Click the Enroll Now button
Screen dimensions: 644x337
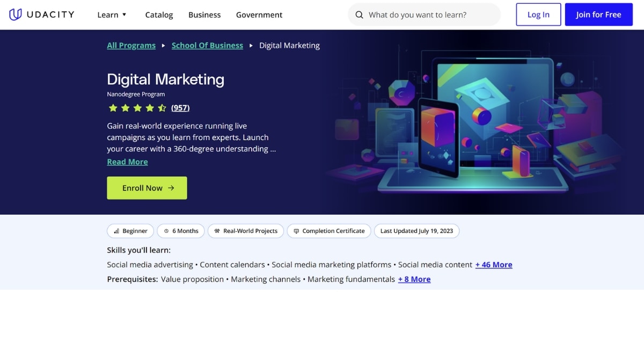click(x=147, y=188)
